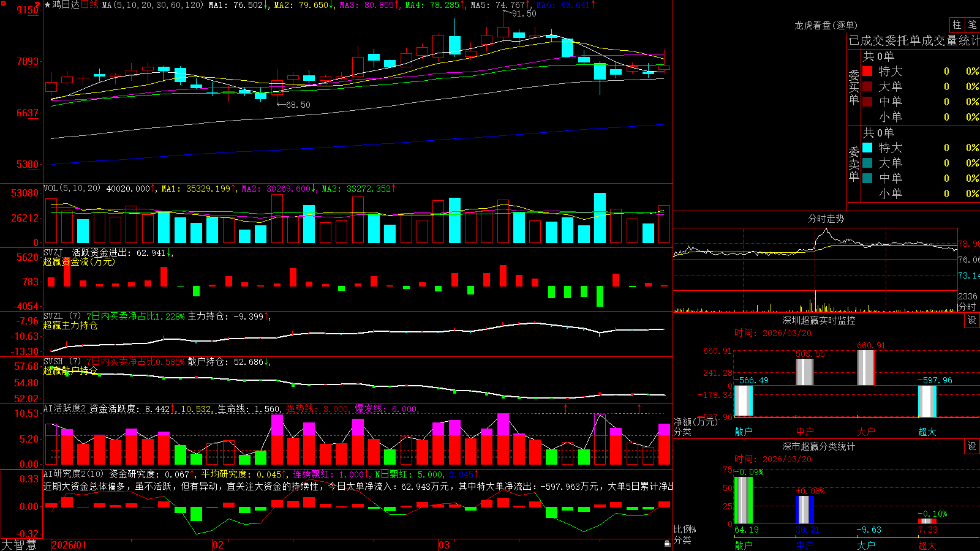The height and width of the screenshot is (551, 980).
Task: Select the AI活跃度2 indicator label
Action: [65, 408]
